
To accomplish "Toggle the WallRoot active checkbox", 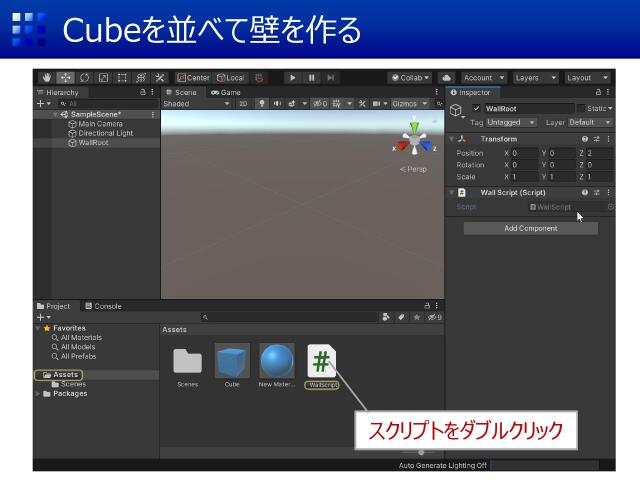I will tap(477, 108).
